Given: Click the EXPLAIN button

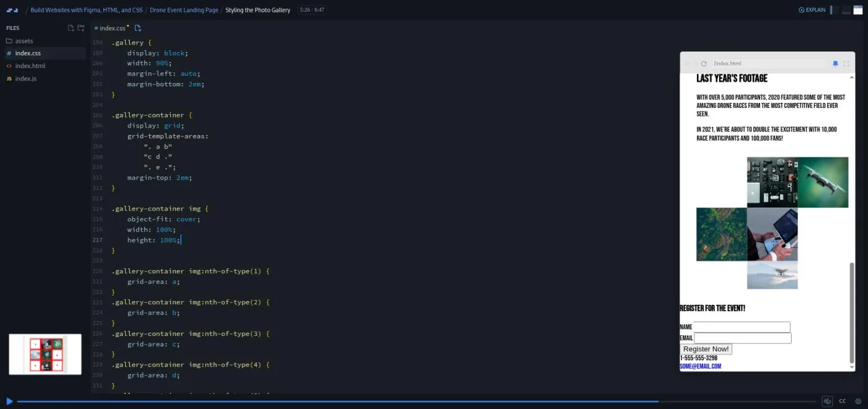Looking at the screenshot, I should coord(812,10).
